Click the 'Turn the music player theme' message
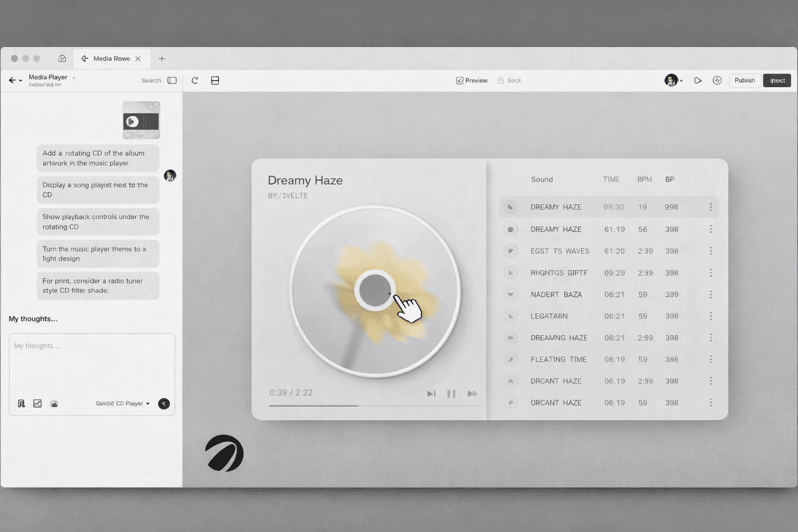Image resolution: width=798 pixels, height=532 pixels. pyautogui.click(x=98, y=254)
